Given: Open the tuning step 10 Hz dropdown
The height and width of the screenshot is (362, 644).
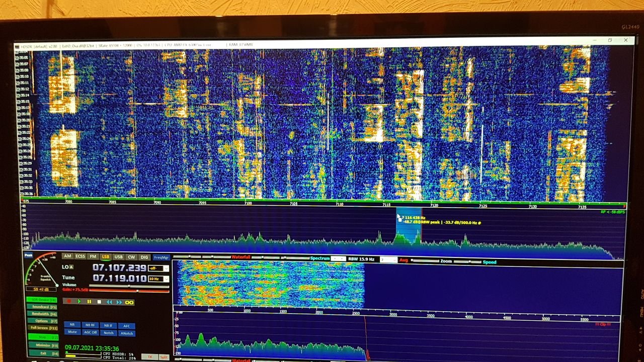Looking at the screenshot, I should (158, 279).
